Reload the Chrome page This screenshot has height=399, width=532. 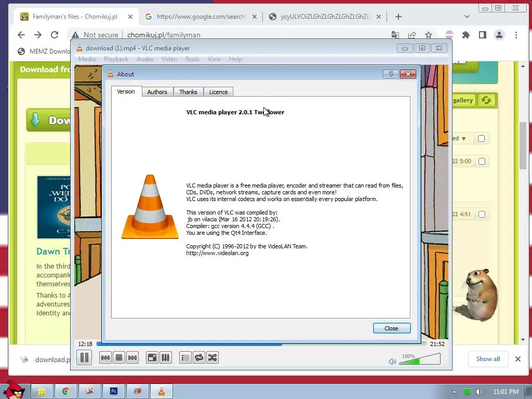pos(54,35)
